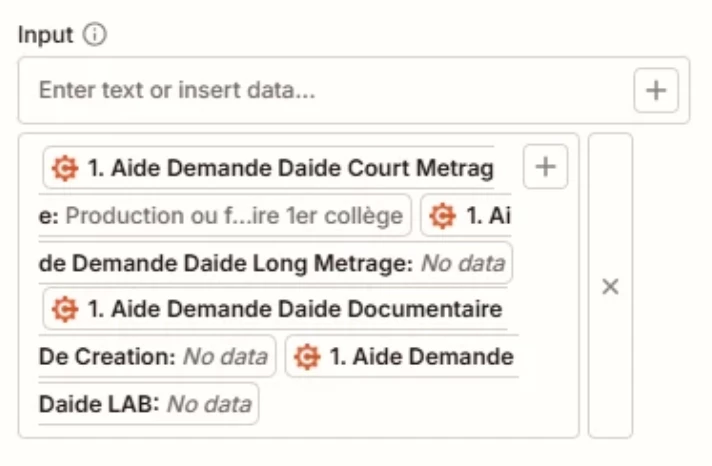Click orange icon on Daide LAB pill
The height and width of the screenshot is (466, 712).
click(307, 357)
